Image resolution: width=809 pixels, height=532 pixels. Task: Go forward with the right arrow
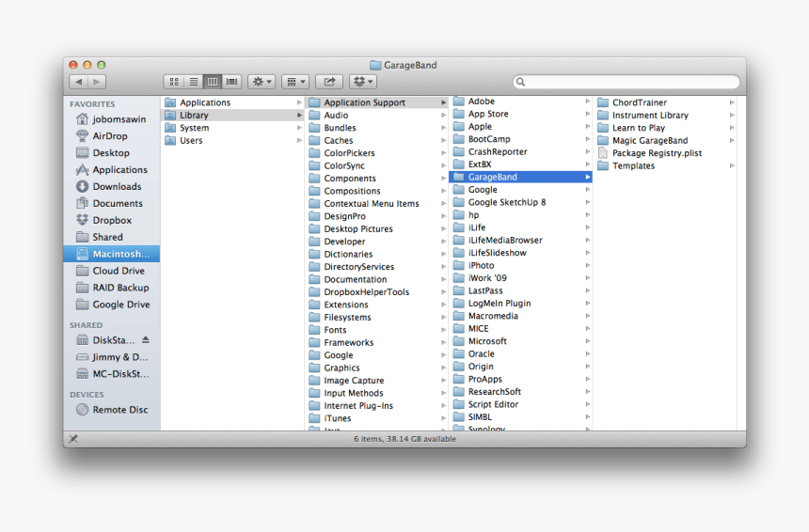pos(97,82)
